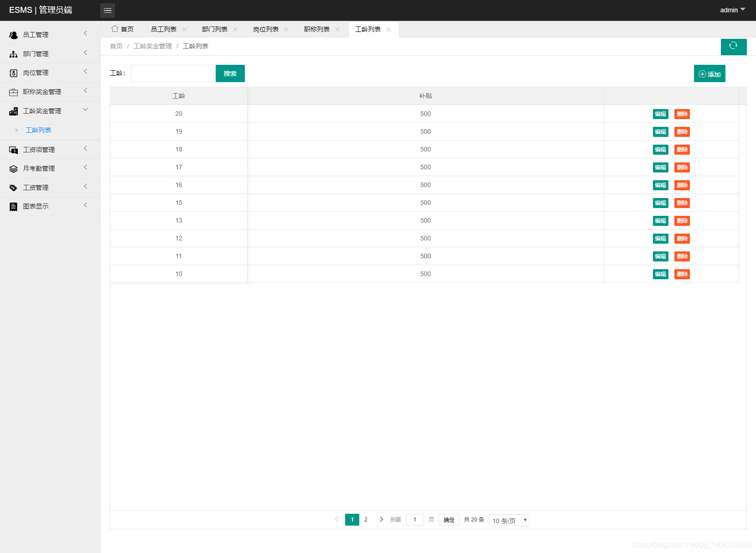Viewport: 756px width, 553px height.
Task: Click the 图表显示 document icon
Action: tap(14, 207)
